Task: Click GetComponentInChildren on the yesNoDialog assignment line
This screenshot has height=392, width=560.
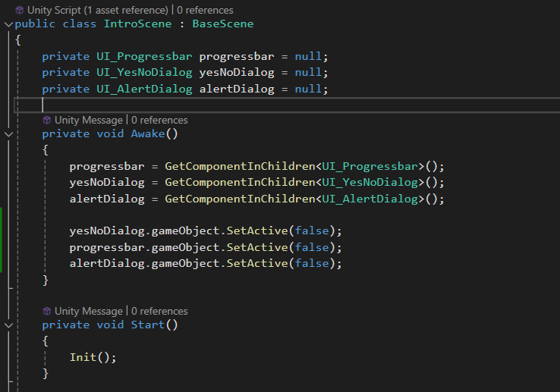Action: (240, 183)
